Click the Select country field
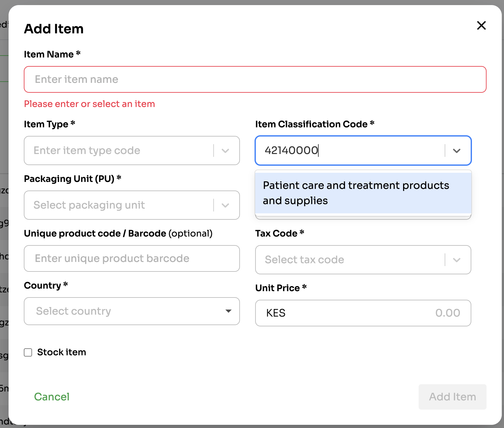Viewport: 504px width, 428px height. (127, 311)
